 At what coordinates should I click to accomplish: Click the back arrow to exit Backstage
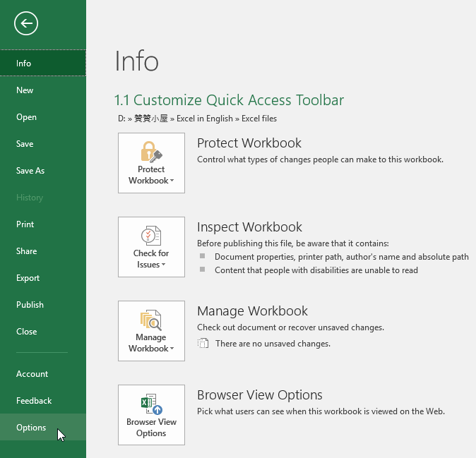click(x=26, y=23)
